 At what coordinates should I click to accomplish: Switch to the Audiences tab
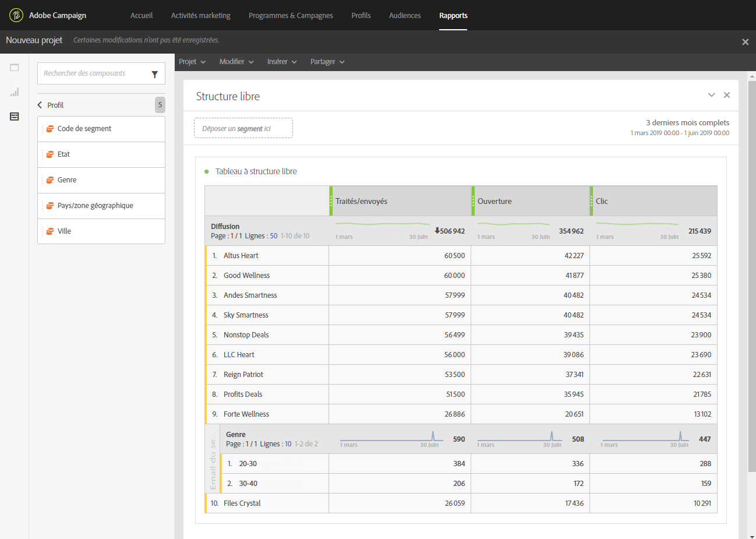click(x=405, y=16)
